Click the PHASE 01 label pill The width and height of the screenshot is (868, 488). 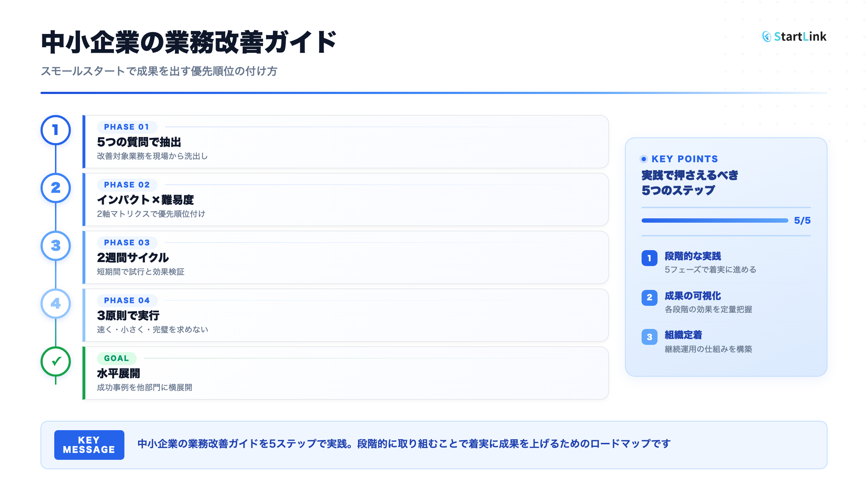click(127, 127)
